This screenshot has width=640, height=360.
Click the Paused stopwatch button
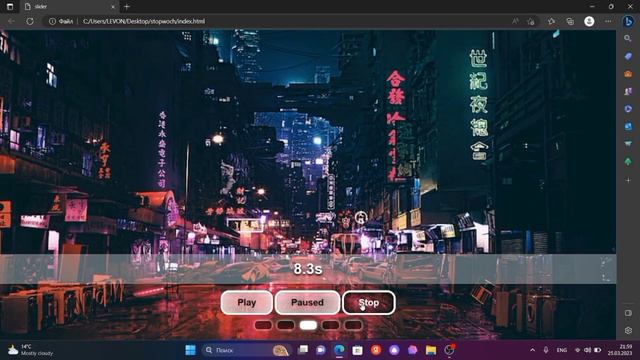(307, 302)
